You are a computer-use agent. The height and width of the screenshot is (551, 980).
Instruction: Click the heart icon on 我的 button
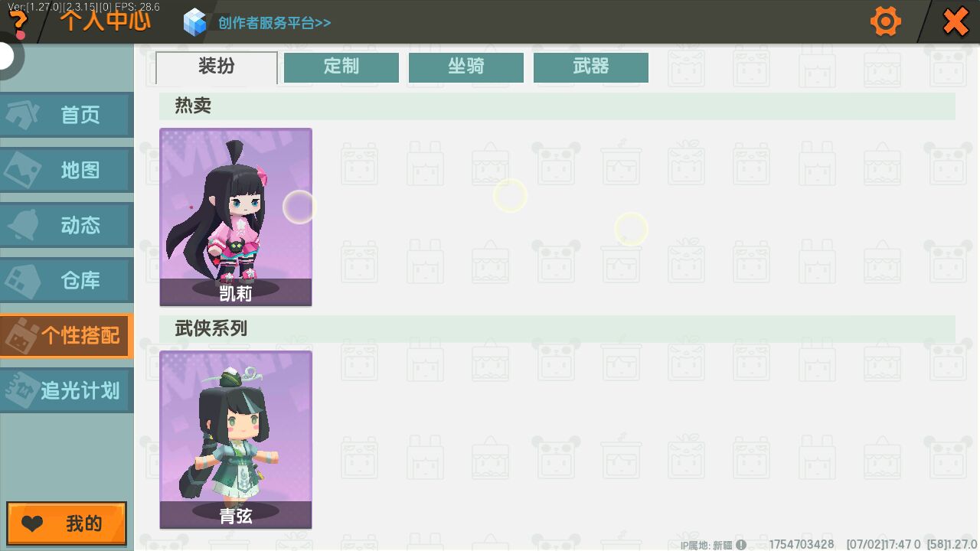coord(32,524)
